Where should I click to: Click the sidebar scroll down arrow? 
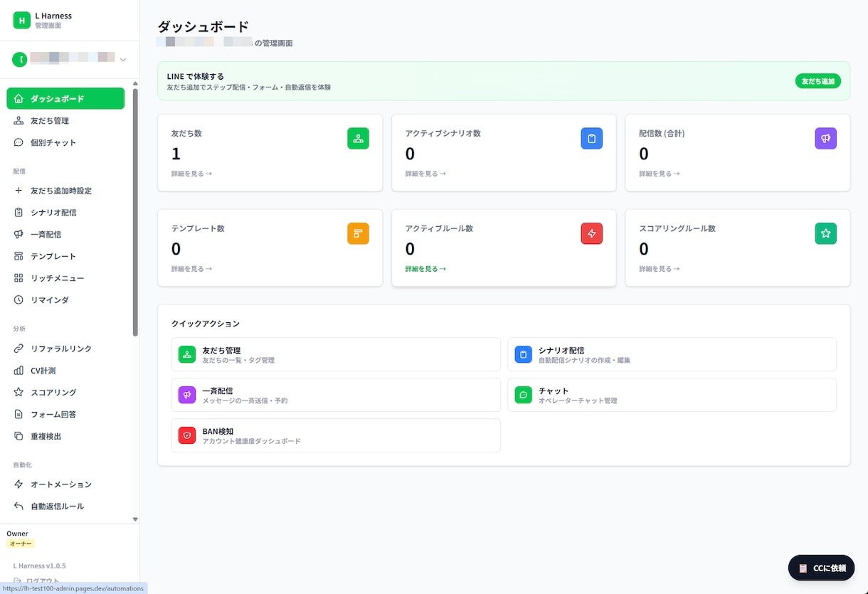135,519
